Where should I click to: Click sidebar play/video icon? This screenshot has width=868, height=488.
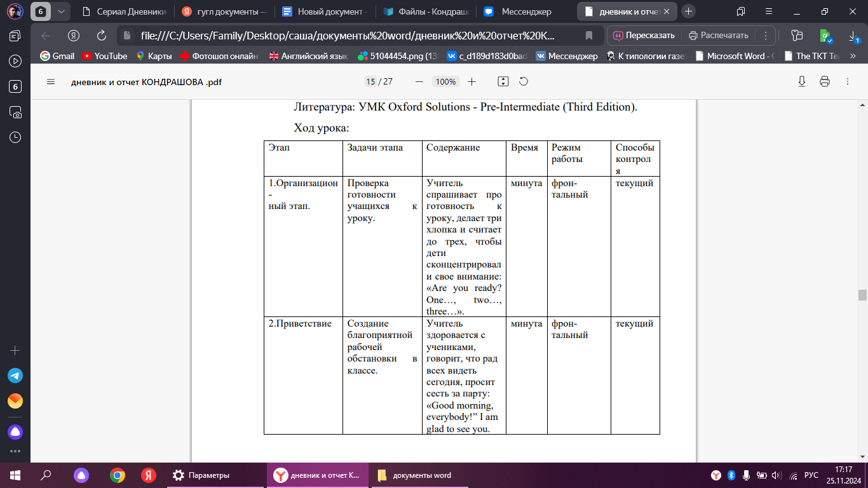[15, 61]
